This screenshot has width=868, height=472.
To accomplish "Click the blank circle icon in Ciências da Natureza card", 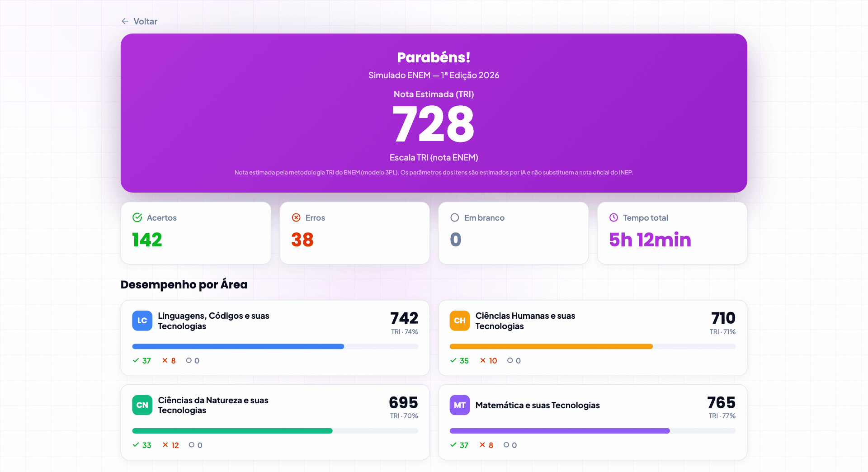I will (x=192, y=445).
